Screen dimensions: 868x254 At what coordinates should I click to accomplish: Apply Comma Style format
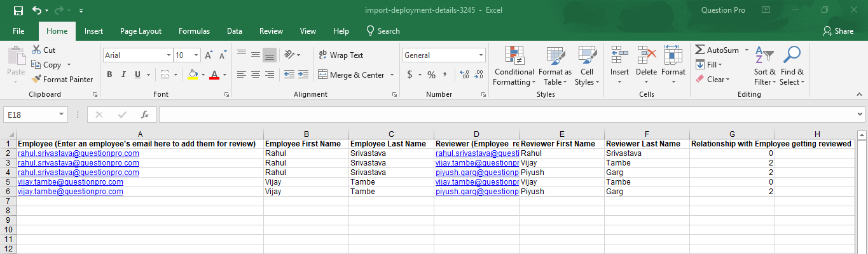click(x=444, y=74)
